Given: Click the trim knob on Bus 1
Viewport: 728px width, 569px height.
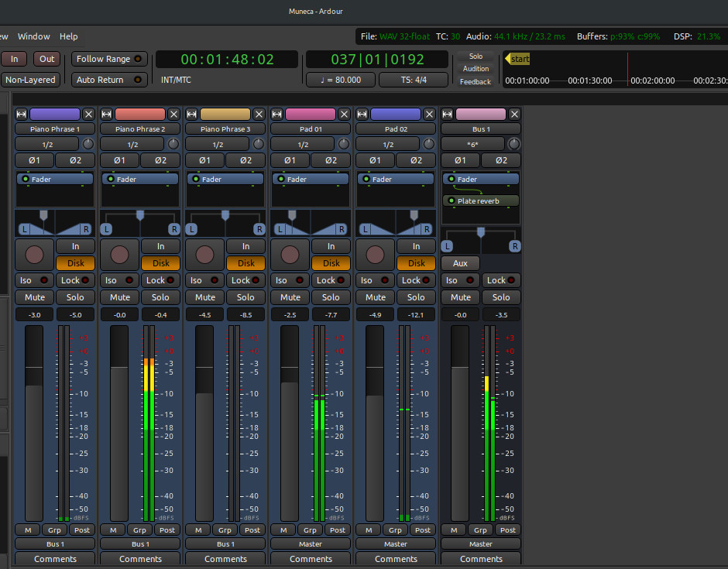Looking at the screenshot, I should (514, 144).
